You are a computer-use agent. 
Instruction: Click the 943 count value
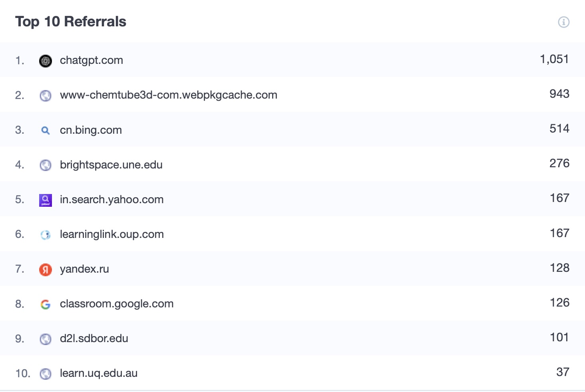(x=559, y=94)
